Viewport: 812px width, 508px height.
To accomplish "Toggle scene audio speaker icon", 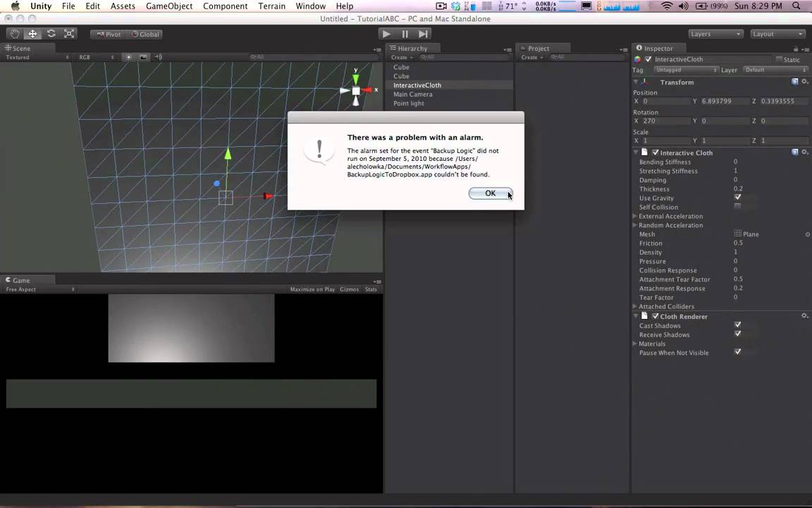I will point(158,57).
